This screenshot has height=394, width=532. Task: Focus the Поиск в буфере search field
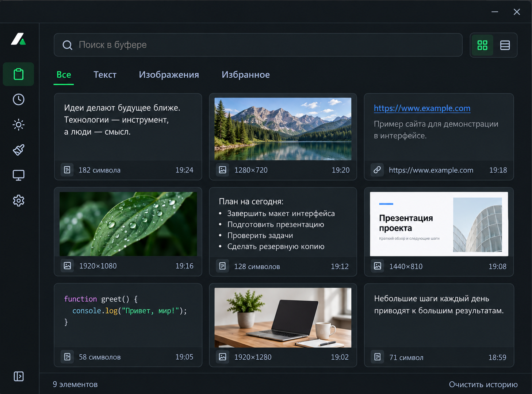pos(258,45)
